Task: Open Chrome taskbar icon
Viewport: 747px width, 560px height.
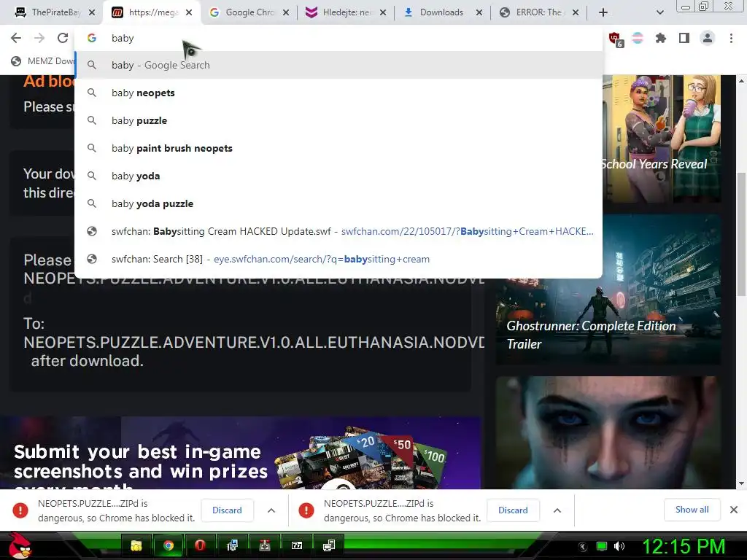Action: pos(168,545)
